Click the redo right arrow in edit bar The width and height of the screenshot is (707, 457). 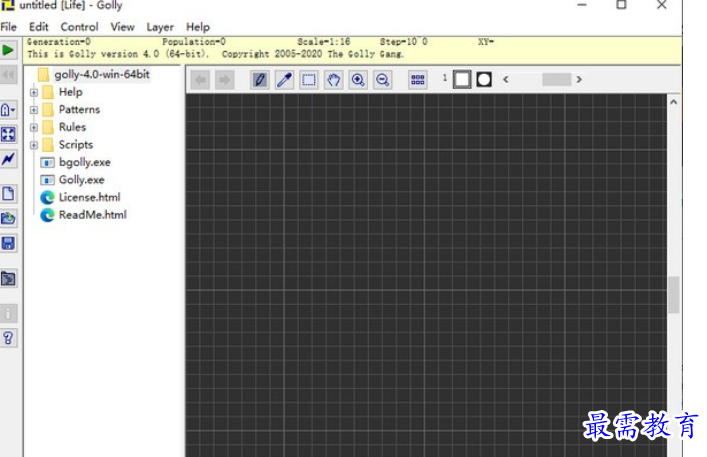[x=224, y=80]
